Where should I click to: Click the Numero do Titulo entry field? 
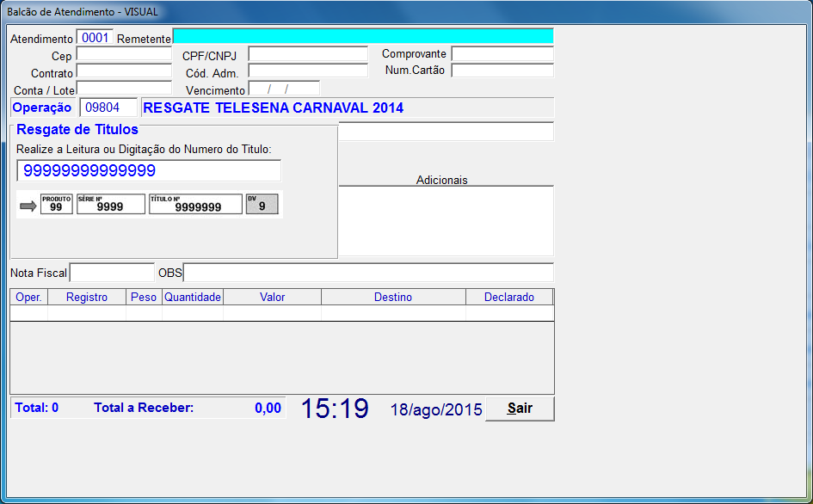[x=149, y=170]
